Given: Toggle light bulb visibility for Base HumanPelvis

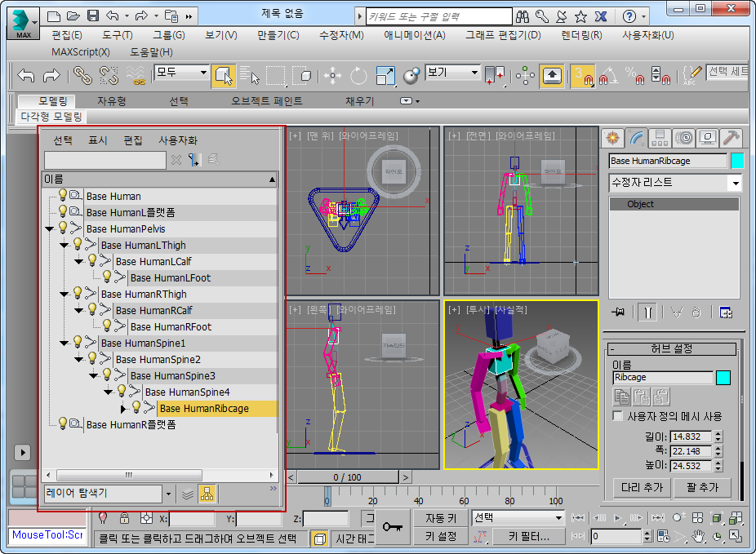Looking at the screenshot, I should pyautogui.click(x=62, y=228).
